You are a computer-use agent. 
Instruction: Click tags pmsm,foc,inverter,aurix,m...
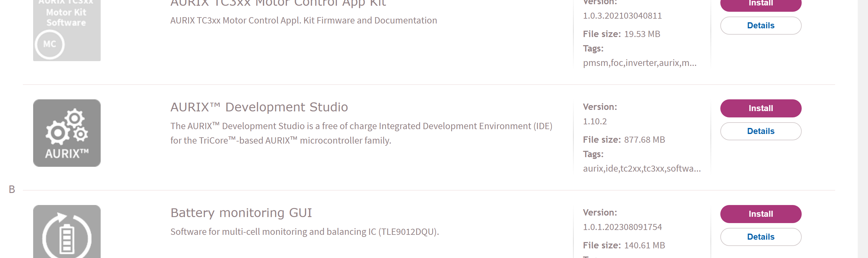[x=640, y=63]
